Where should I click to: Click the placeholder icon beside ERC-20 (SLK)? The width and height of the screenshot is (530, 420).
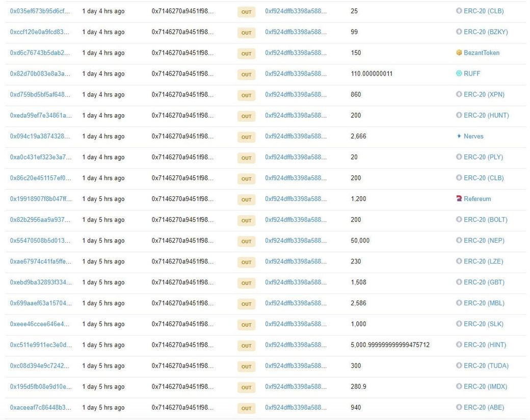(x=459, y=324)
